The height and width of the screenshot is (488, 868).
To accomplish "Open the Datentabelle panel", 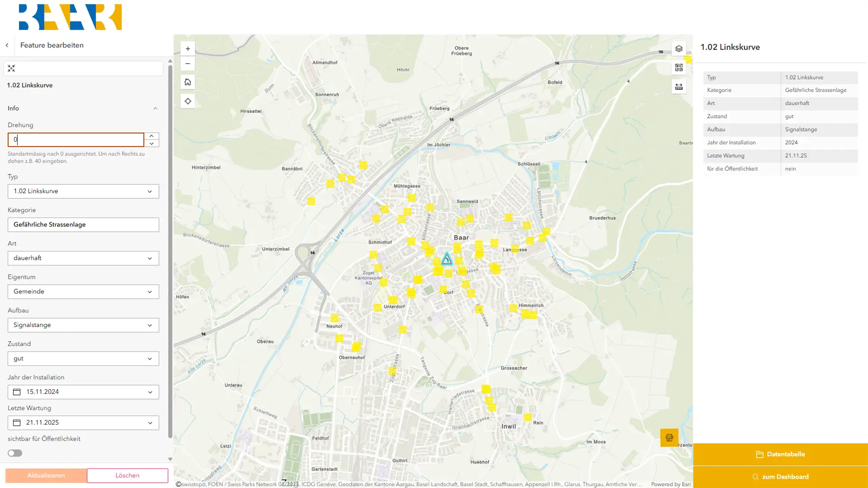I will point(780,454).
